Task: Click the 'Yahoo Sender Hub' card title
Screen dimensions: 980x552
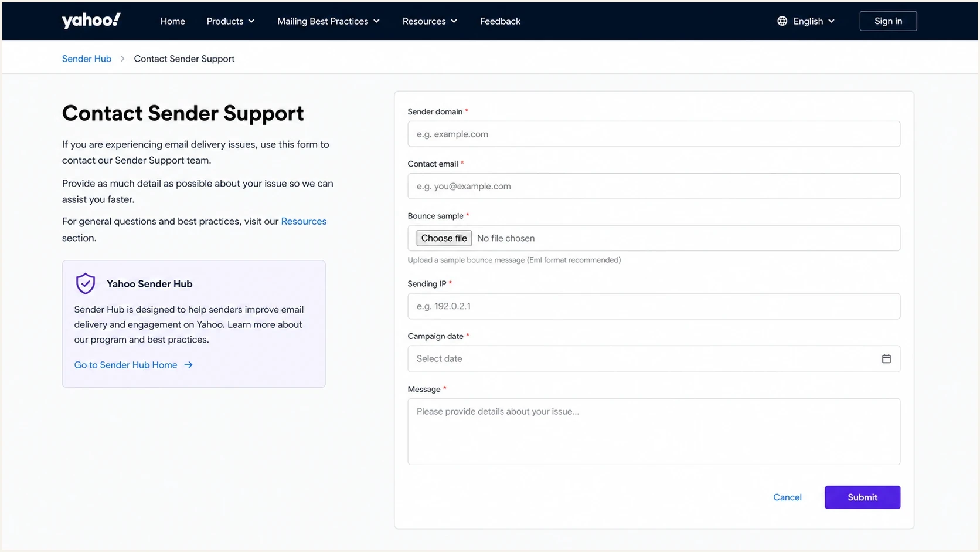Action: (149, 284)
